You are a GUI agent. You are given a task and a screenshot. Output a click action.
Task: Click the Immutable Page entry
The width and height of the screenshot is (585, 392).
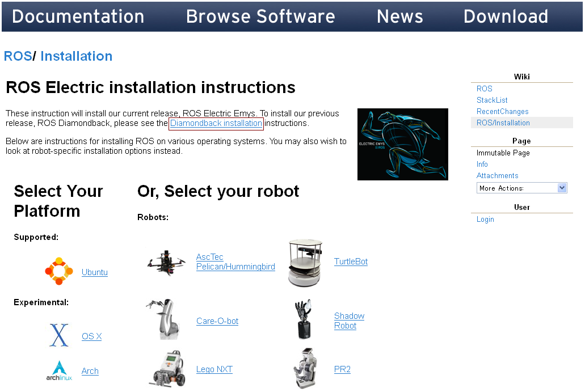point(503,153)
